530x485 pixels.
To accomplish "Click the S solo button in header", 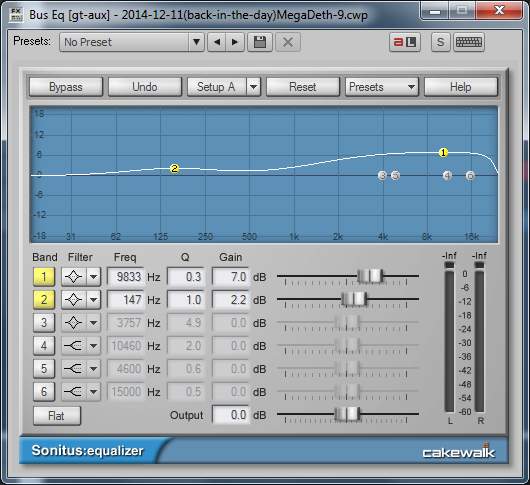I will tap(440, 42).
